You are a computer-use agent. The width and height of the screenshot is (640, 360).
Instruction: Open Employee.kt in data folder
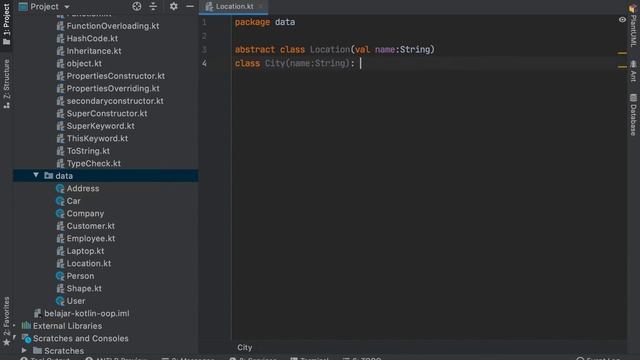[x=91, y=238]
